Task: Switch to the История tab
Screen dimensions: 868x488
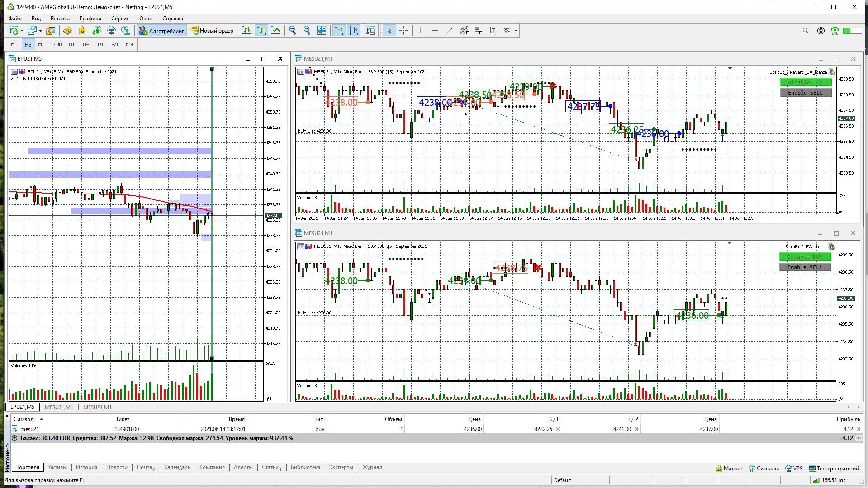Action: click(x=86, y=467)
